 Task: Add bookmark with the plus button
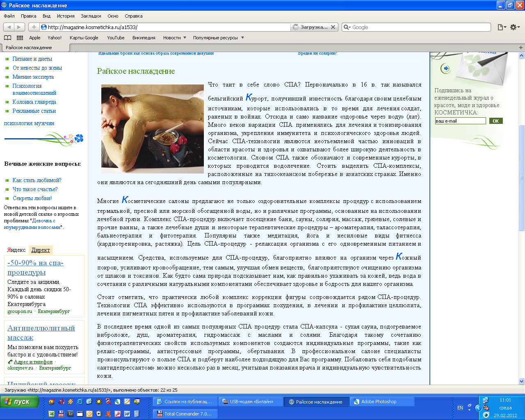coord(34,27)
